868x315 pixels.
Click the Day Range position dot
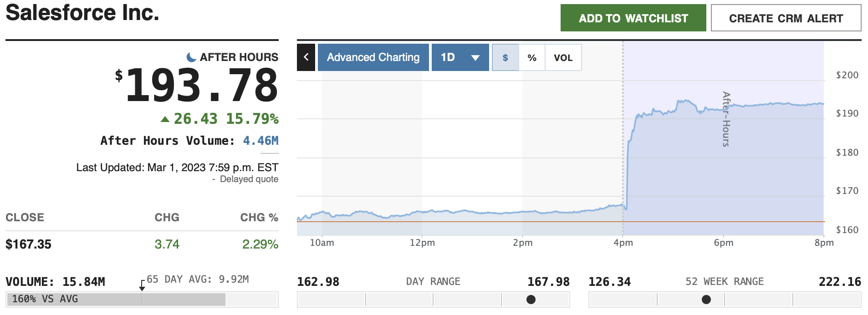pos(531,300)
